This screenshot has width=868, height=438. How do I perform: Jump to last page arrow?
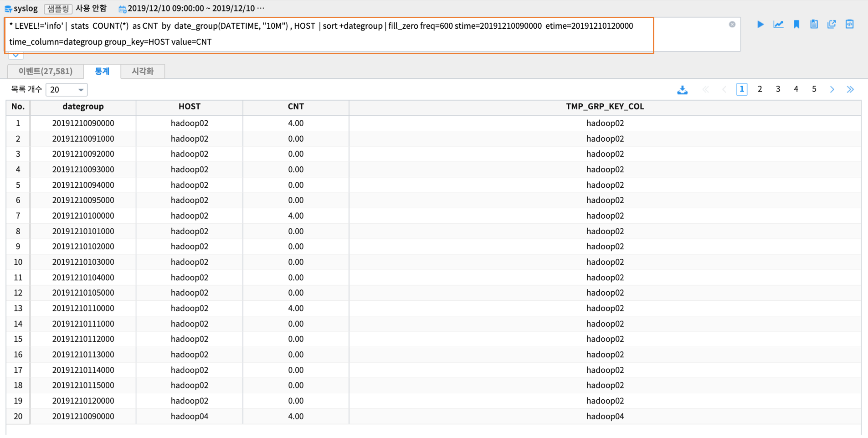tap(850, 89)
